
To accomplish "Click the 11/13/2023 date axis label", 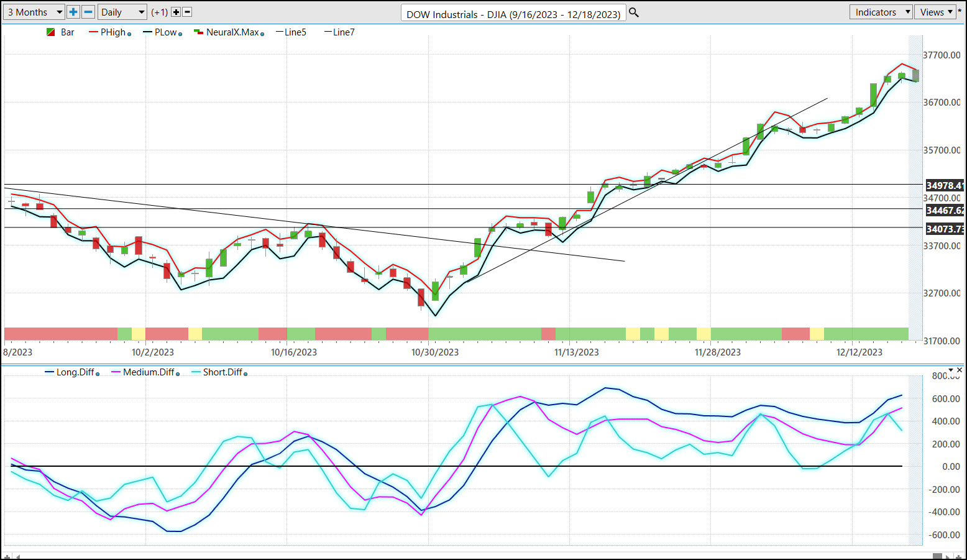I will point(577,352).
